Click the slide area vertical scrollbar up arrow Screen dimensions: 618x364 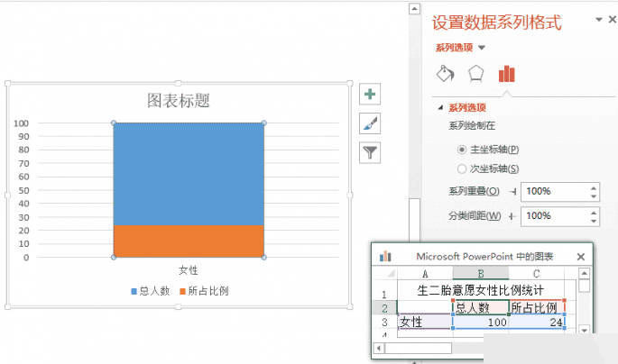coord(414,8)
